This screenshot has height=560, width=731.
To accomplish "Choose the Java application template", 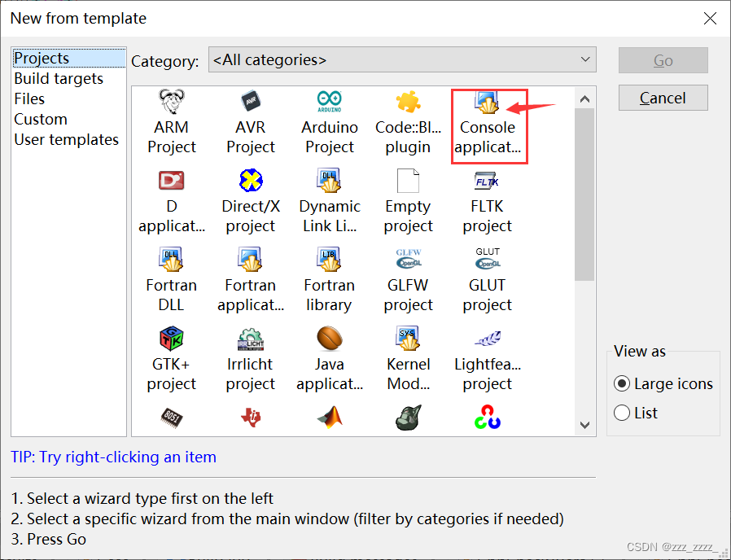I will click(x=329, y=360).
